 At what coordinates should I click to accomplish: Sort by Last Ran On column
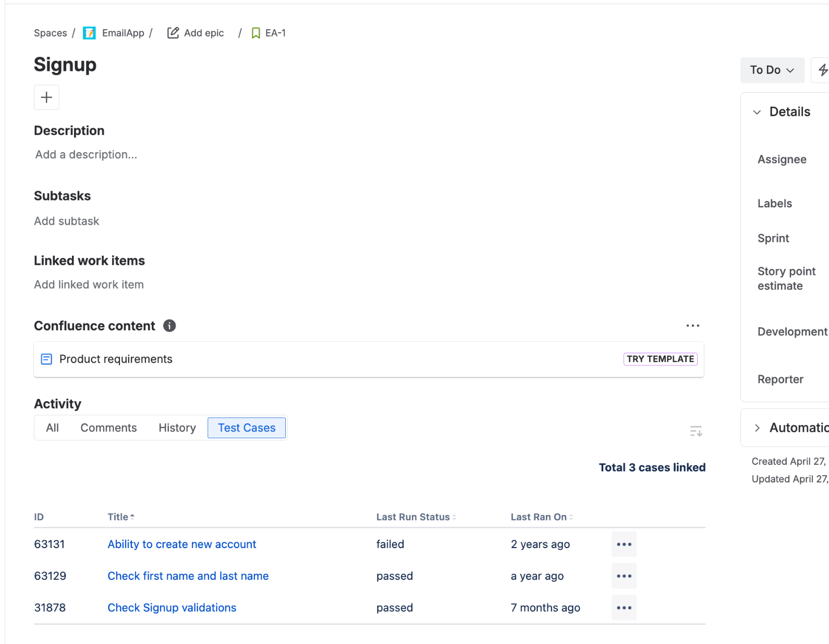[542, 517]
